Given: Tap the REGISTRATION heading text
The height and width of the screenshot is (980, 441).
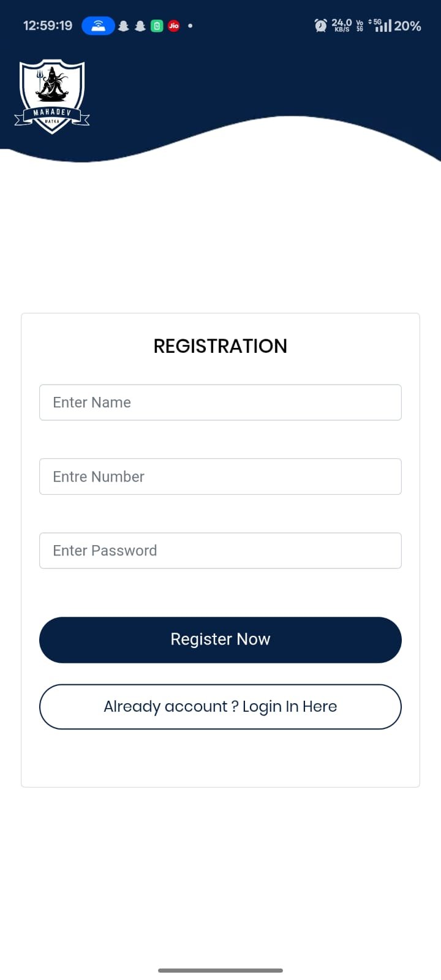Looking at the screenshot, I should point(221,346).
